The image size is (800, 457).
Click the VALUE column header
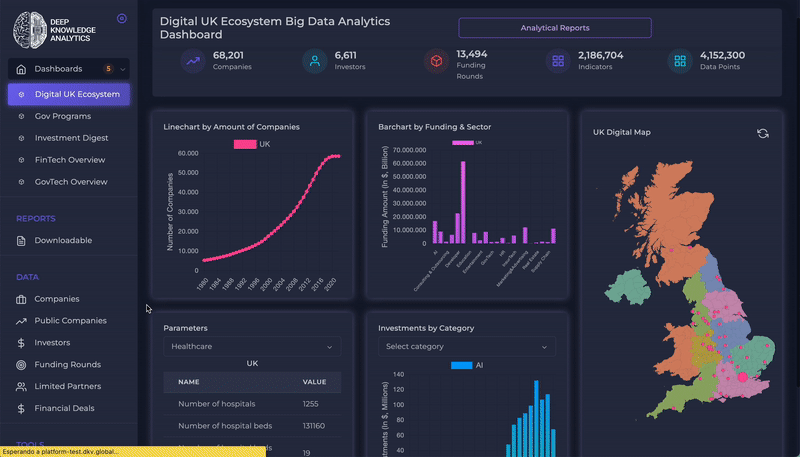314,382
